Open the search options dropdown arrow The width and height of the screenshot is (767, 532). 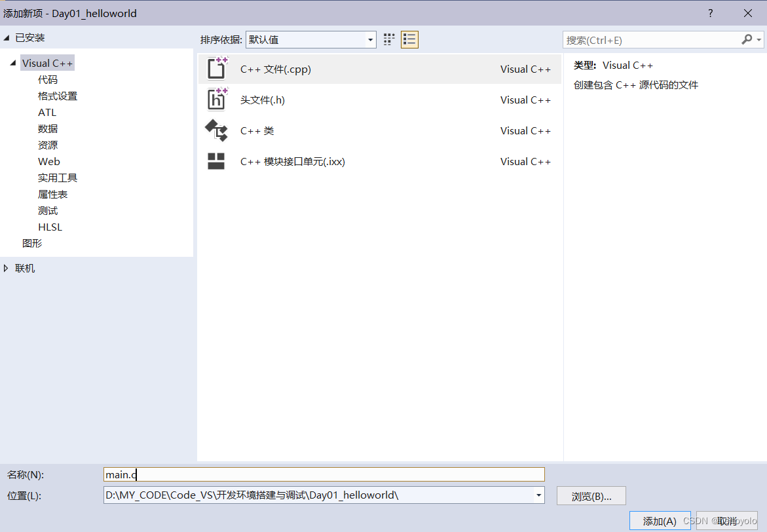pos(758,40)
